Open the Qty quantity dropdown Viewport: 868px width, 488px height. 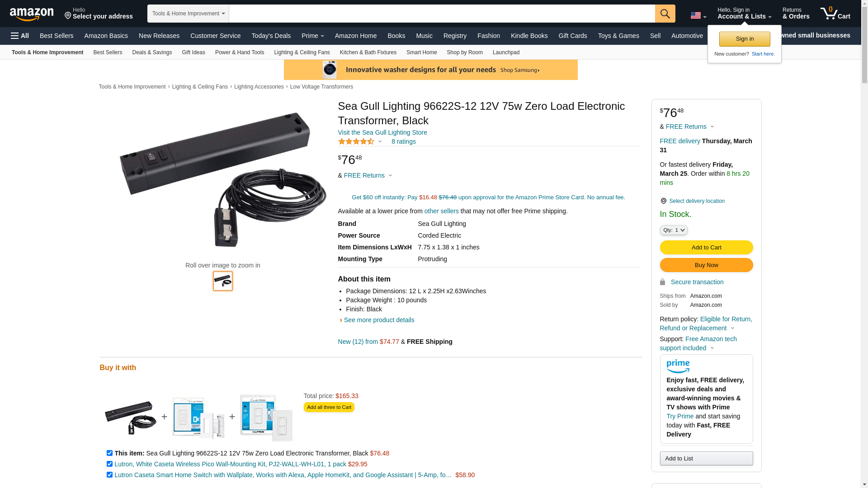(674, 230)
